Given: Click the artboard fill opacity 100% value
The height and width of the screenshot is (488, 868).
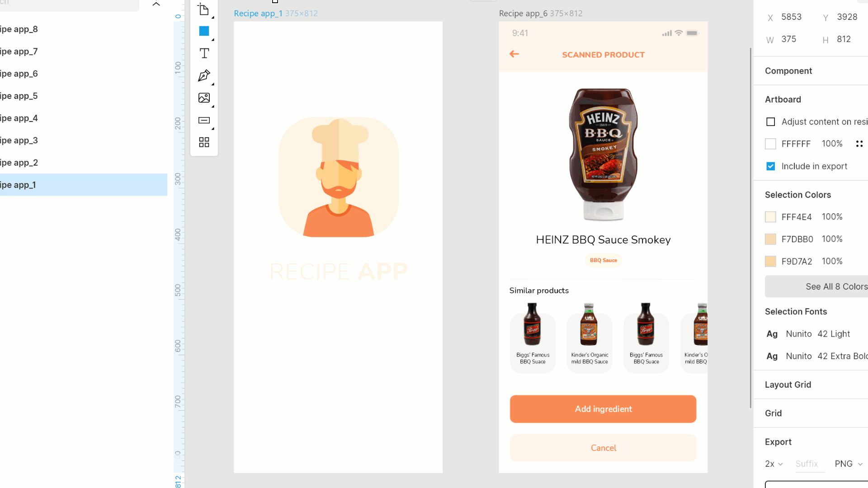Looking at the screenshot, I should 832,144.
